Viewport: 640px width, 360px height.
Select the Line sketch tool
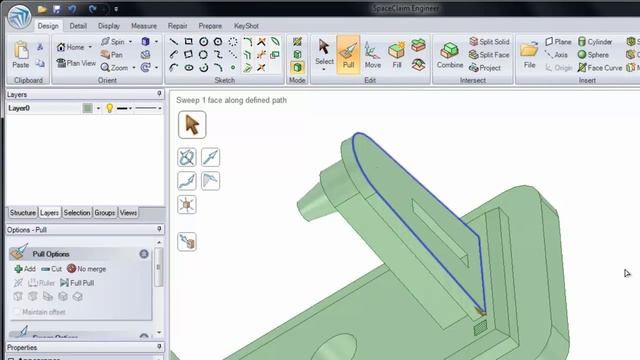tap(173, 42)
